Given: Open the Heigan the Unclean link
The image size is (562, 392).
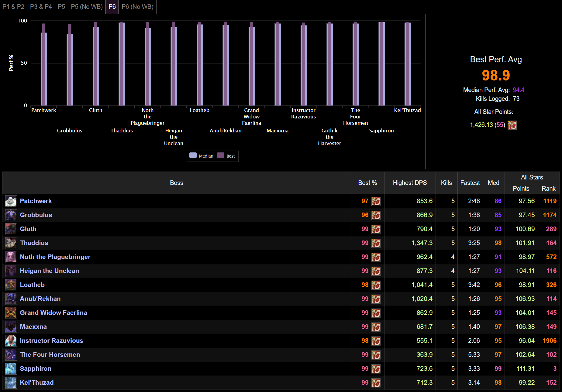Looking at the screenshot, I should click(49, 271).
